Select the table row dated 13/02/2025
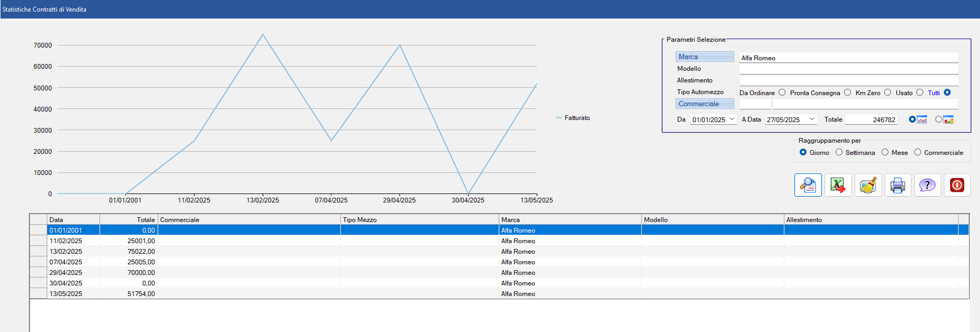Viewport: 980px width, 332px height. [499, 251]
